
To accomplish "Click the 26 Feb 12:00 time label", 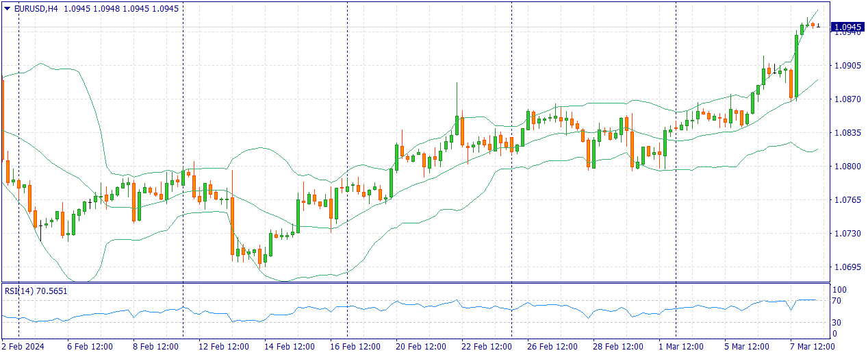I will [x=551, y=346].
